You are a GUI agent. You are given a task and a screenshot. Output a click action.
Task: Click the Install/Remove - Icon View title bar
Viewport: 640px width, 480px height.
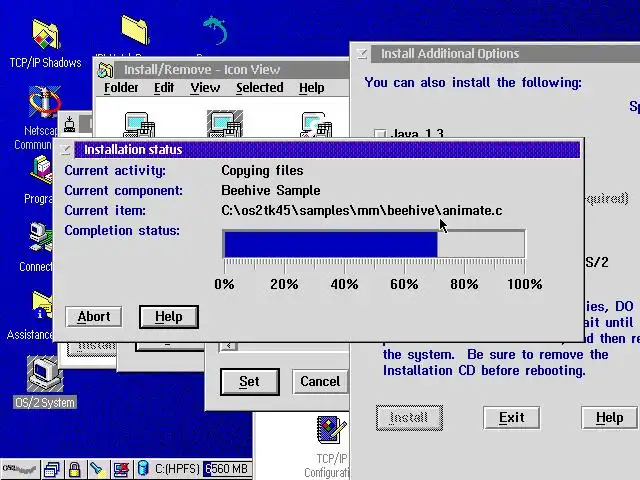[x=231, y=70]
